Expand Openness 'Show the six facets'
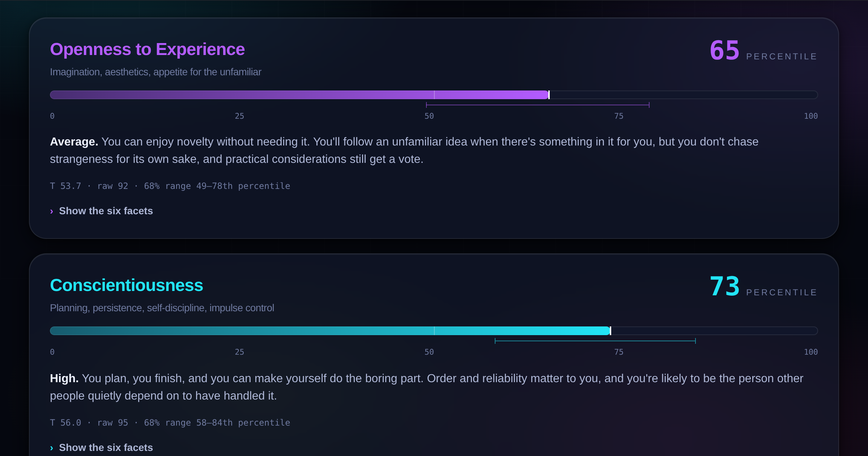This screenshot has width=868, height=456. pyautogui.click(x=102, y=211)
